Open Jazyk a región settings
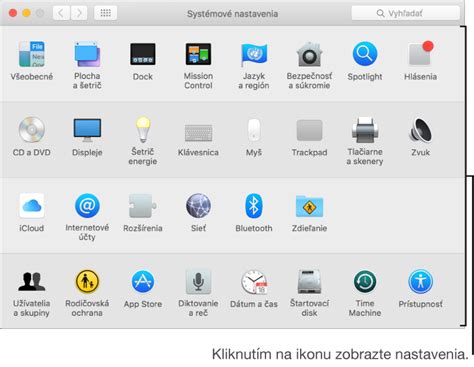Screen dimensions: 474x367 click(x=254, y=54)
